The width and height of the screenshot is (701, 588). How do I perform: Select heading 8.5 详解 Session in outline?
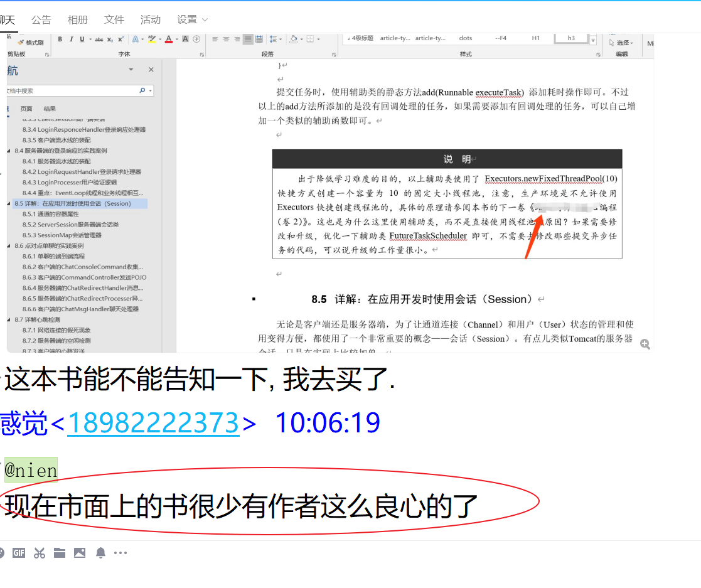[x=80, y=203]
